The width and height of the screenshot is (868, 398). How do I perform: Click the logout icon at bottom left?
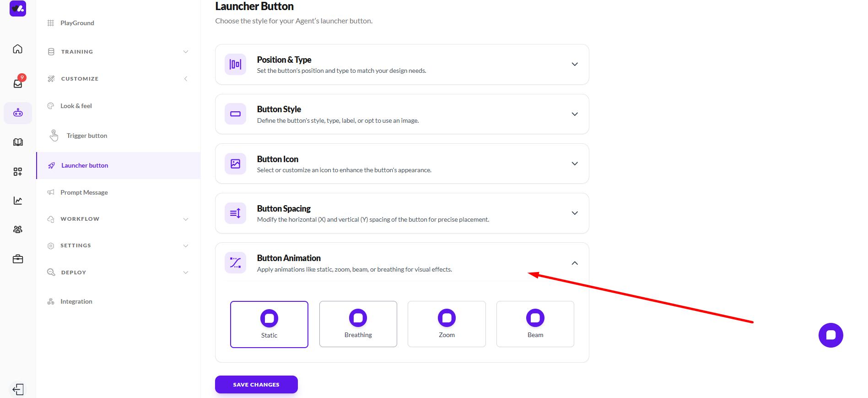(x=18, y=389)
